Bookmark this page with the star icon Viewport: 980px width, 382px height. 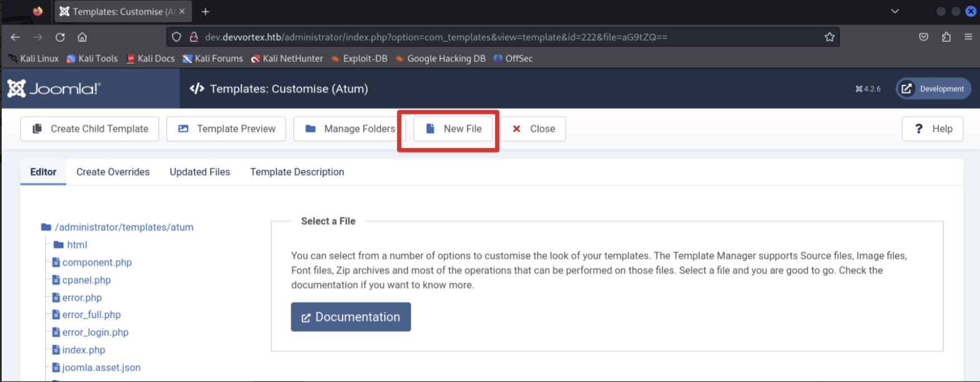(829, 37)
